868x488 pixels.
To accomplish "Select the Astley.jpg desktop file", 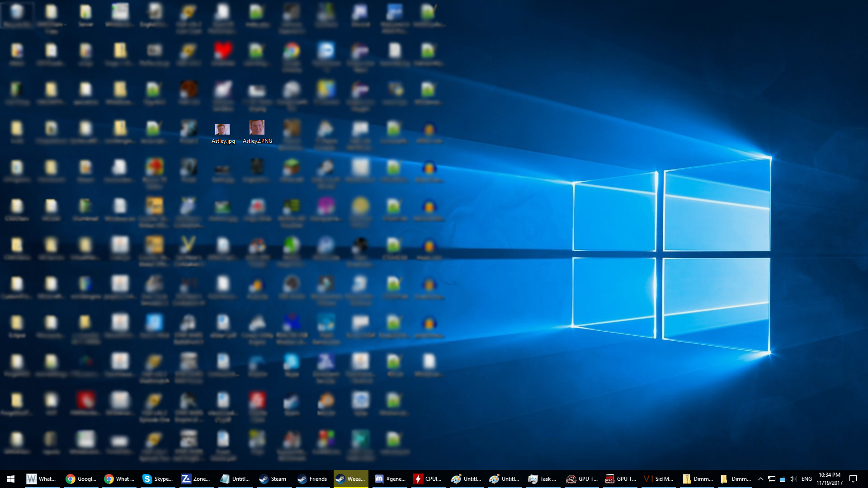I will tap(223, 133).
